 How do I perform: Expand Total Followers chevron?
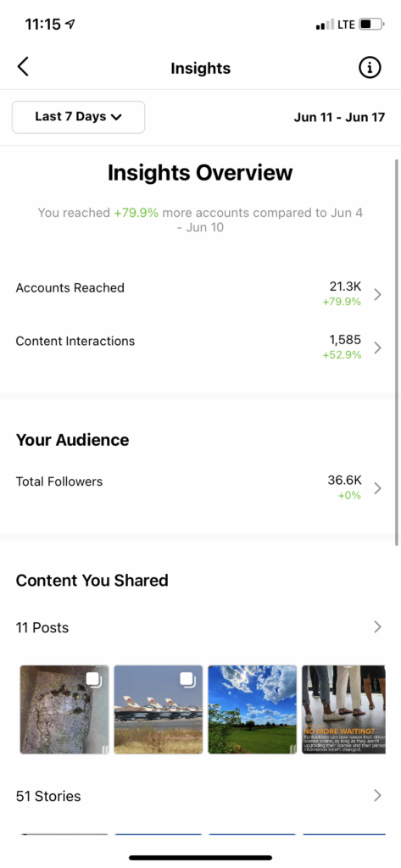coord(378,488)
